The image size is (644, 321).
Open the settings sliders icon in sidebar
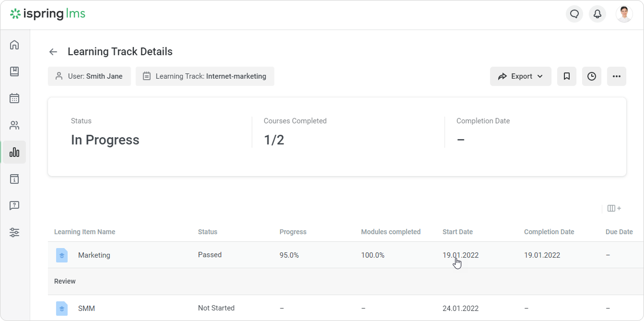pyautogui.click(x=14, y=233)
